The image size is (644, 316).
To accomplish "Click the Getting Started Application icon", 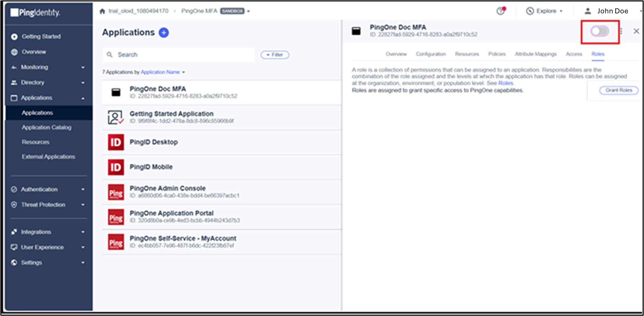I will click(116, 117).
